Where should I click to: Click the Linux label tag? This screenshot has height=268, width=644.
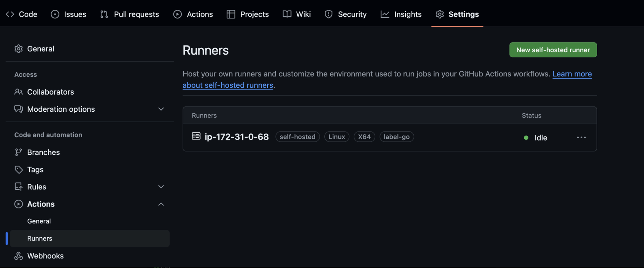coord(336,137)
